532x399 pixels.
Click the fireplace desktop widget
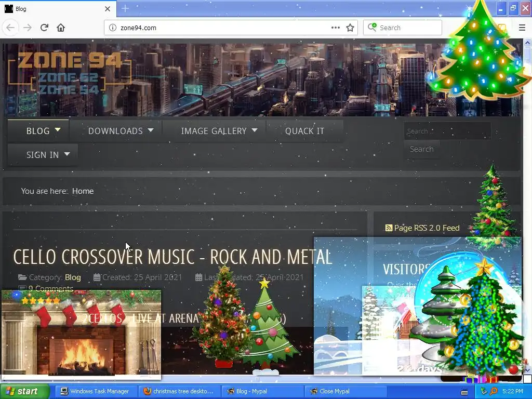click(81, 334)
